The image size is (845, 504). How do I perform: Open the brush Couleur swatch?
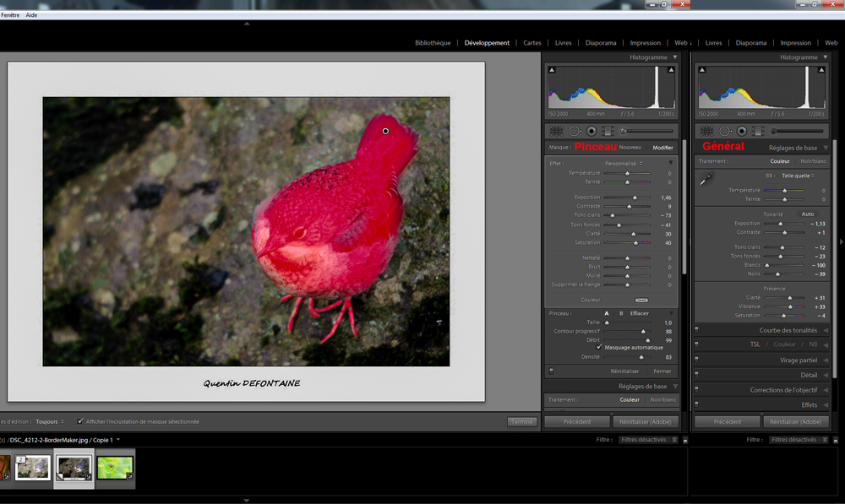[641, 300]
